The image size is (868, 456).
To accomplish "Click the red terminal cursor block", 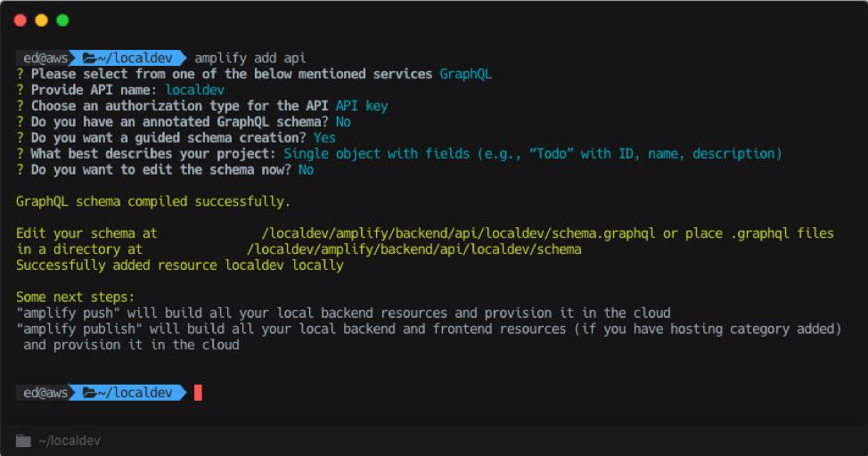I will pos(198,393).
